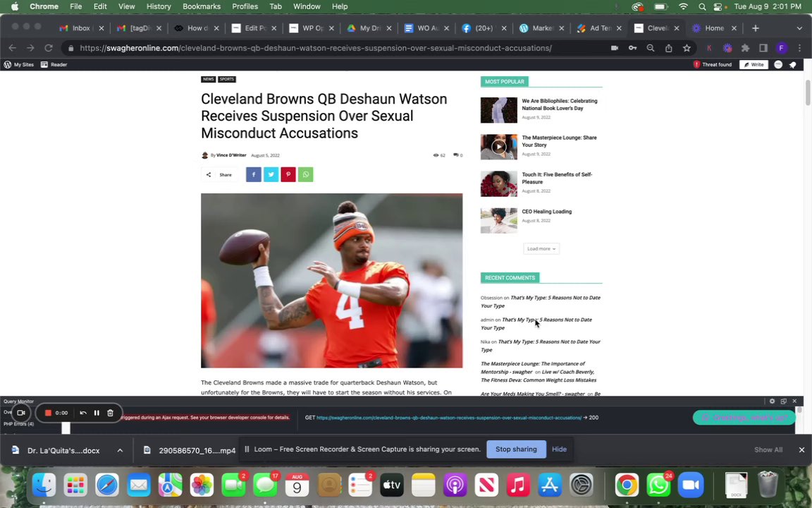Viewport: 812px width, 508px height.
Task: Open Reader in WordPress admin bar
Action: tap(54, 64)
